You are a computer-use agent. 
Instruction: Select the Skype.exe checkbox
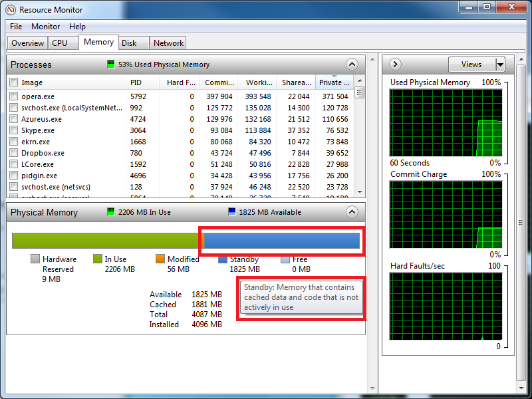click(x=13, y=130)
